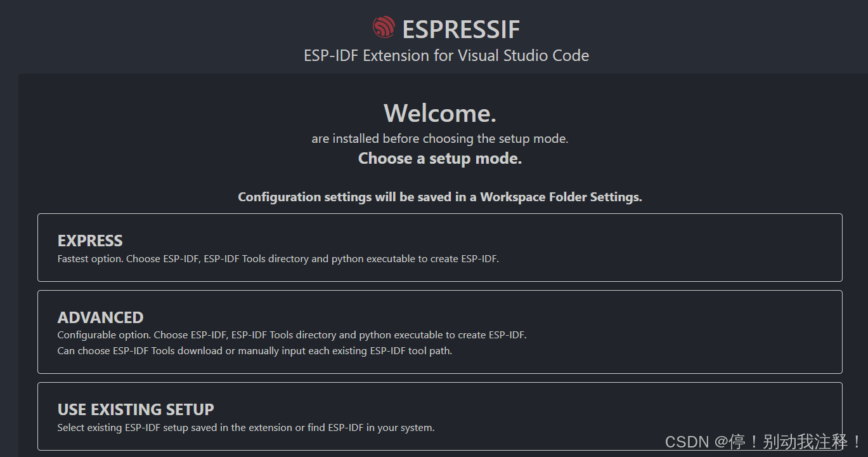Choose the ADVANCED setup mode
The width and height of the screenshot is (868, 457).
pos(440,332)
